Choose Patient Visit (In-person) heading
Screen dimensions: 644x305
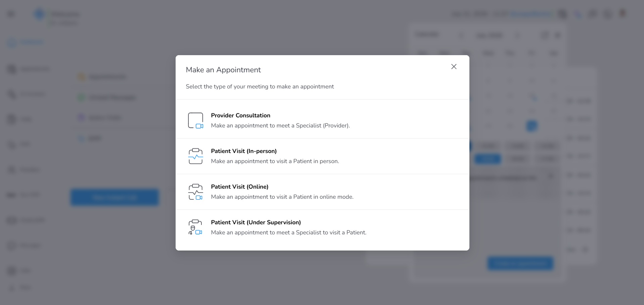244,151
